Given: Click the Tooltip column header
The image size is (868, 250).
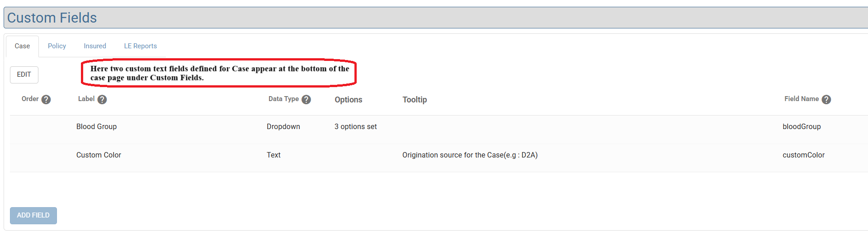Looking at the screenshot, I should (415, 100).
